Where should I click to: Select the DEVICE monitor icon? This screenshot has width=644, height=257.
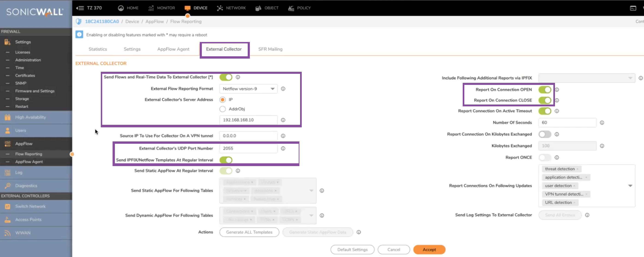188,8
